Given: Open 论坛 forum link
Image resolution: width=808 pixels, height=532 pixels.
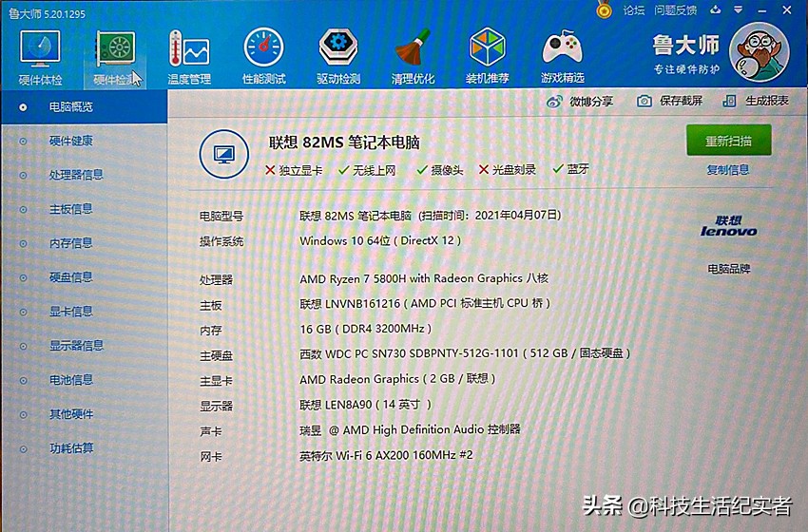Looking at the screenshot, I should [x=633, y=9].
